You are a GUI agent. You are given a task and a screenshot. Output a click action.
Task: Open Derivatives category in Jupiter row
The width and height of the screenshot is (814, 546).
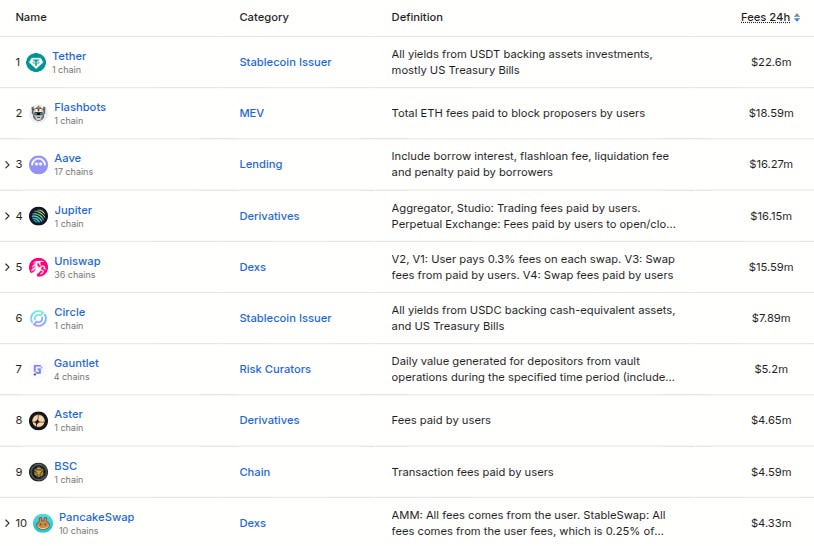coord(269,216)
